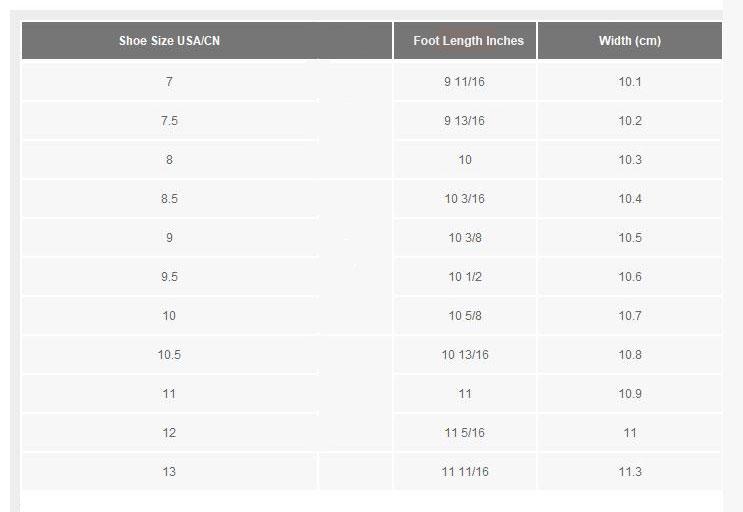Select the 10 3/16 foot length cell

[464, 199]
